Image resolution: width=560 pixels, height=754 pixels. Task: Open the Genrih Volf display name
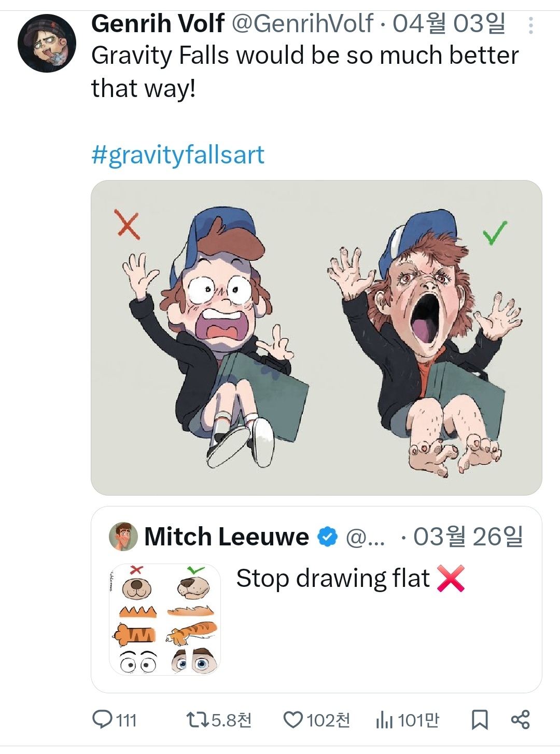coord(158,23)
